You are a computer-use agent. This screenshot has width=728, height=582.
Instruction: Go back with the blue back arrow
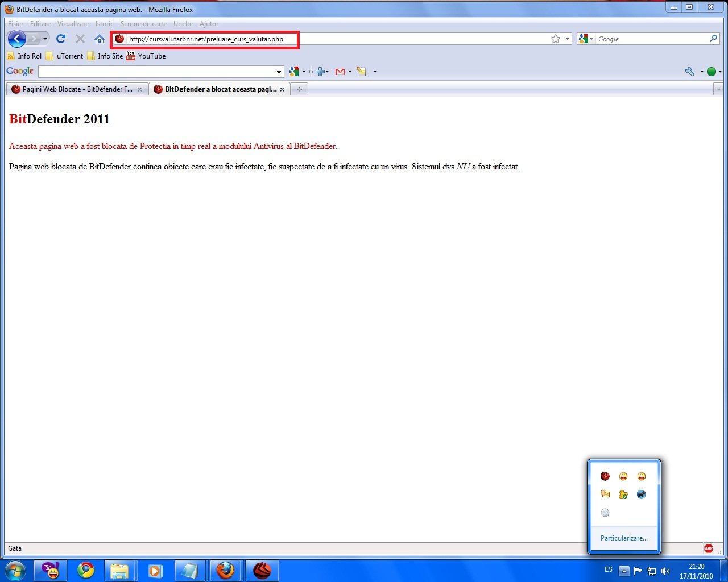point(16,39)
